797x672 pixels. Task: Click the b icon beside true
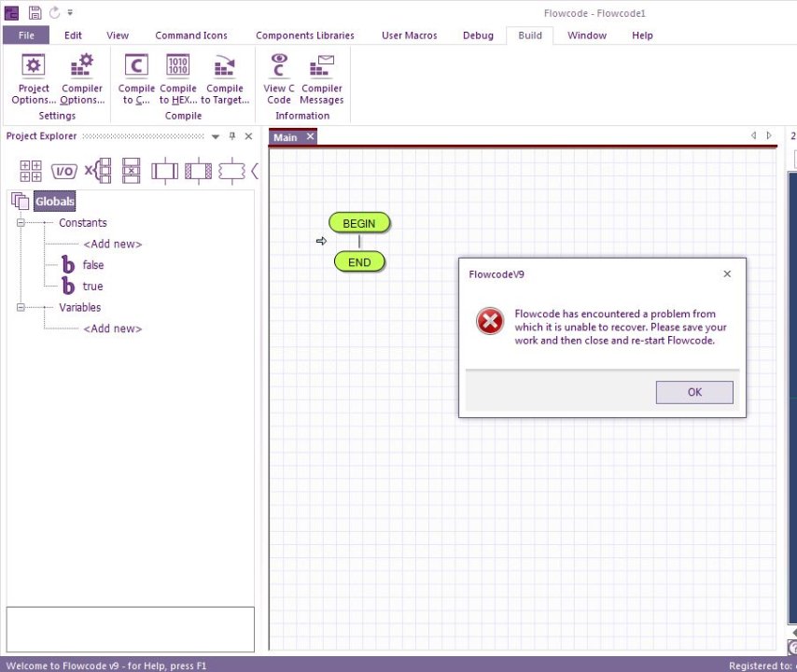point(67,287)
